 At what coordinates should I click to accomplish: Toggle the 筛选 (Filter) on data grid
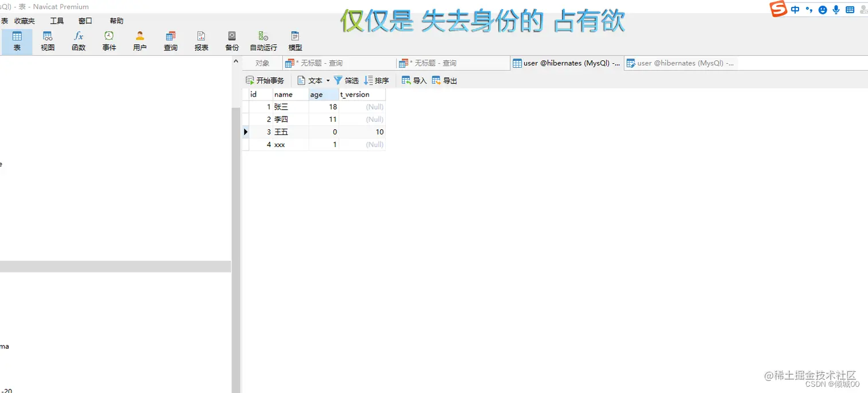tap(346, 80)
